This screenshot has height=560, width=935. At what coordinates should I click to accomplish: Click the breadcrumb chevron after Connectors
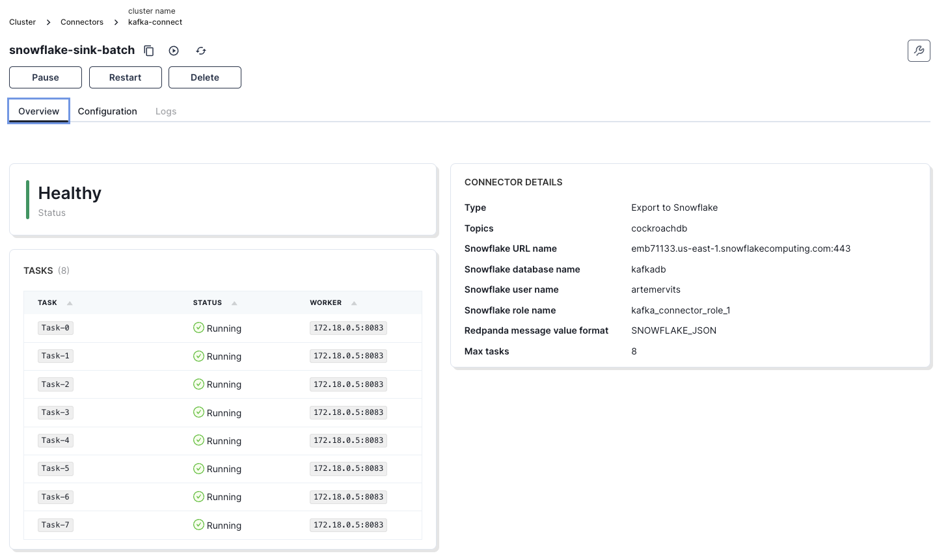(116, 22)
